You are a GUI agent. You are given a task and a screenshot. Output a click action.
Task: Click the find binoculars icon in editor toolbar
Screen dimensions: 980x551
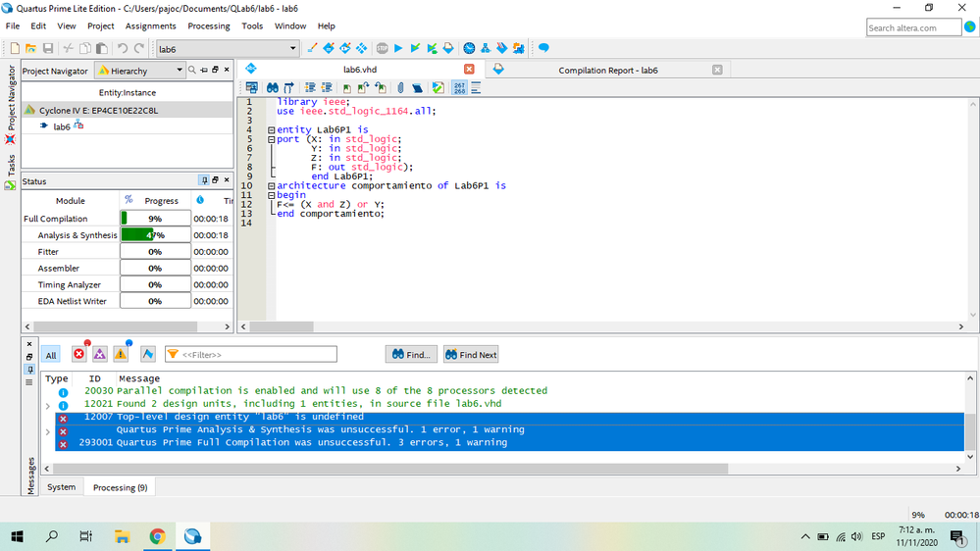click(272, 88)
